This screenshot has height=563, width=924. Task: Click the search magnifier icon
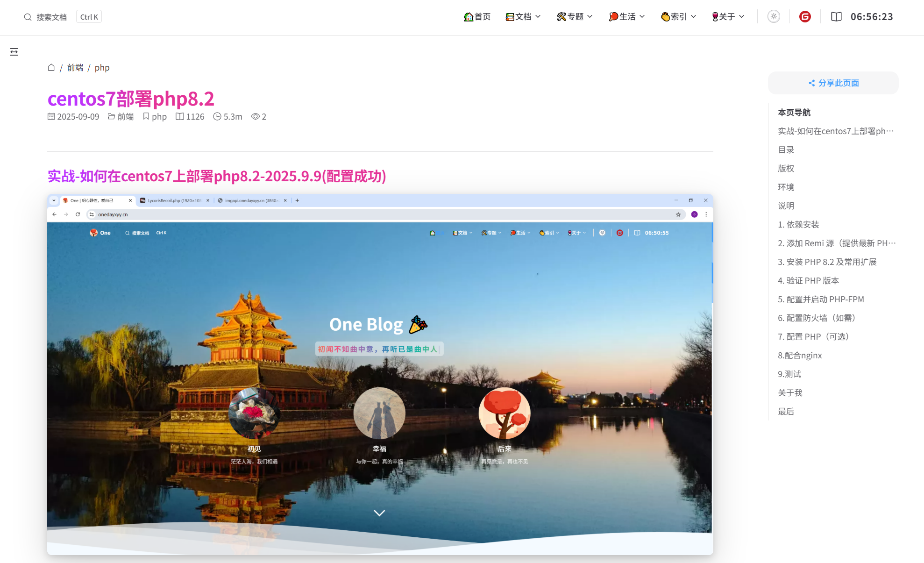pyautogui.click(x=28, y=17)
